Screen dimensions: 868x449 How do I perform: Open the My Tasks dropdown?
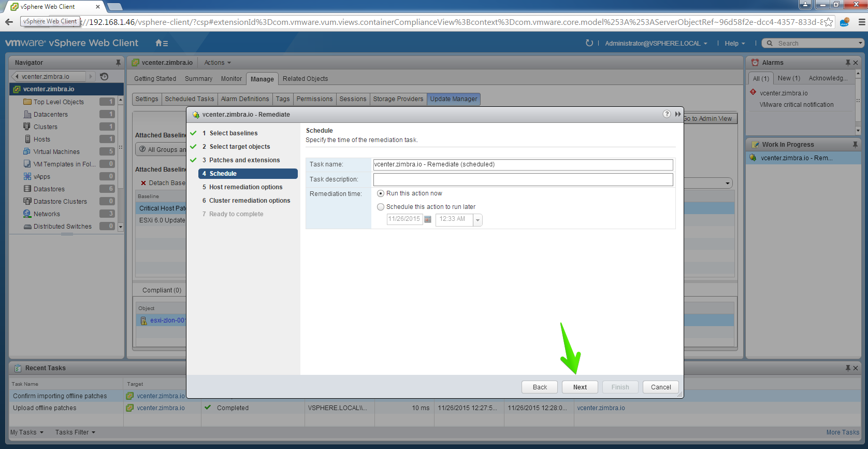click(x=27, y=432)
